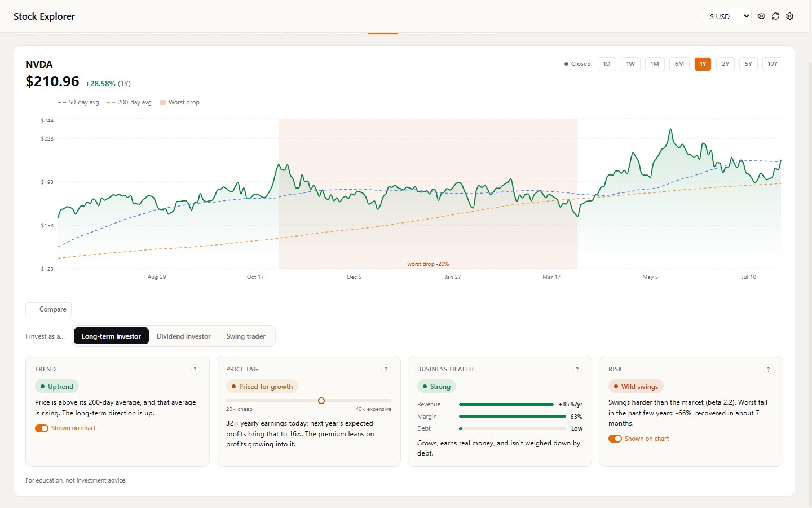Click the + Compare button
Screen dimensions: 812x508
(x=48, y=309)
